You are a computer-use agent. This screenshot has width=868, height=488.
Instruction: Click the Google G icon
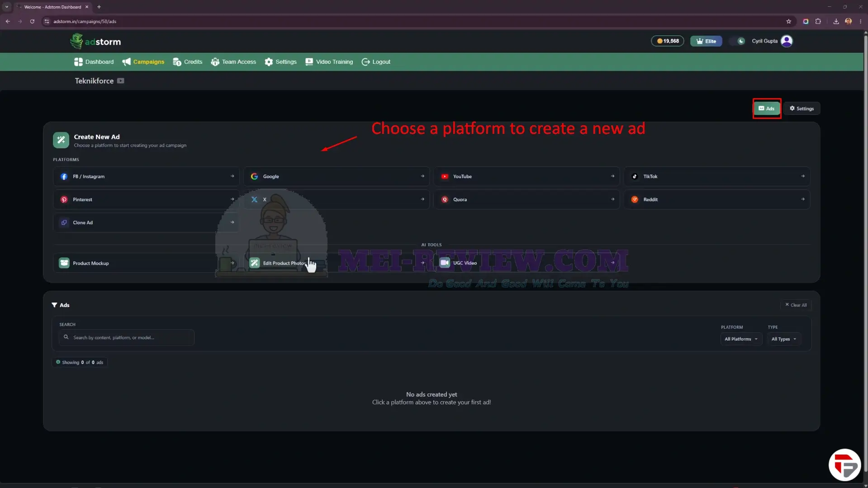pyautogui.click(x=255, y=176)
